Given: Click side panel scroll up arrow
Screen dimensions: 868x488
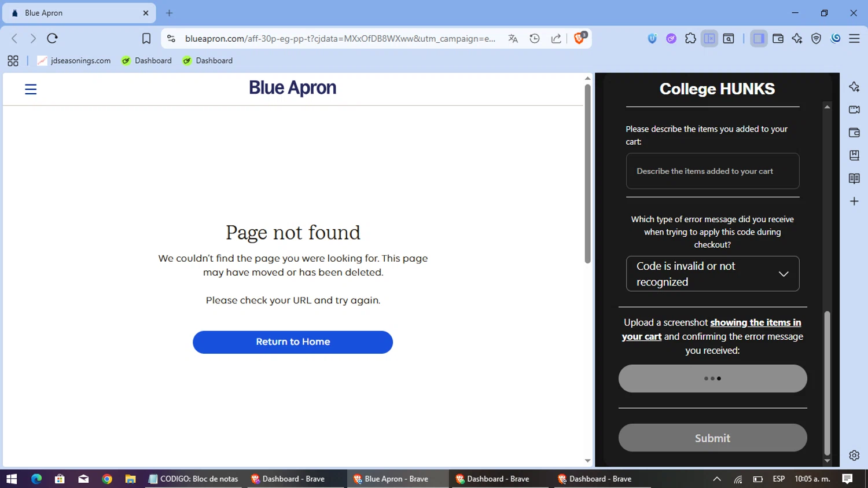Looking at the screenshot, I should [827, 107].
